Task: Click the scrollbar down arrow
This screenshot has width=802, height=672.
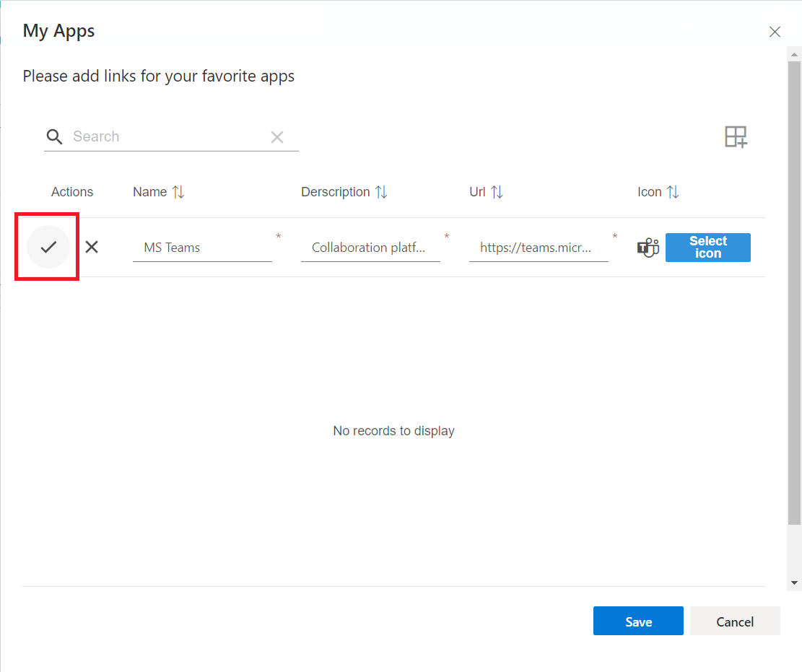Action: click(x=793, y=583)
